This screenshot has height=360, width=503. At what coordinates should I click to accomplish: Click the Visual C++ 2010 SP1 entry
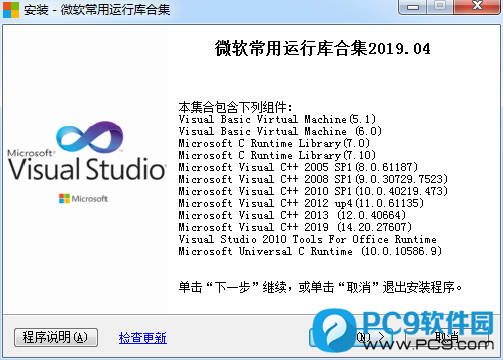pyautogui.click(x=313, y=191)
